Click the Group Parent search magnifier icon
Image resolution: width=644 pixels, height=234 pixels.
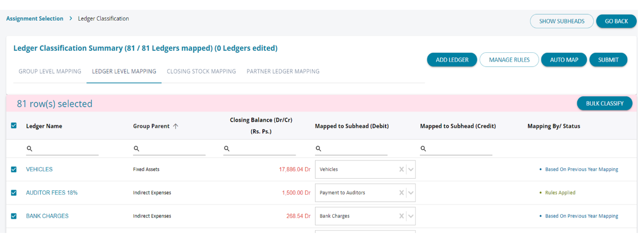(137, 149)
